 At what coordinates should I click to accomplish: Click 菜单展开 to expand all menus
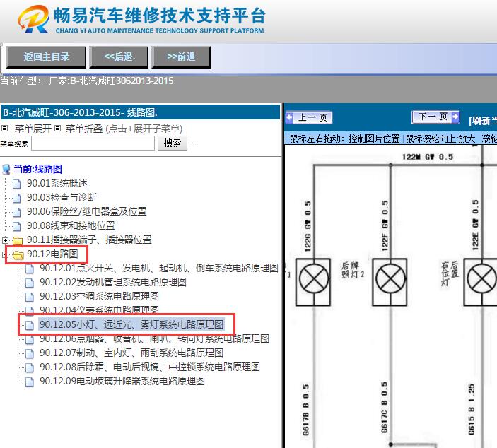point(33,129)
